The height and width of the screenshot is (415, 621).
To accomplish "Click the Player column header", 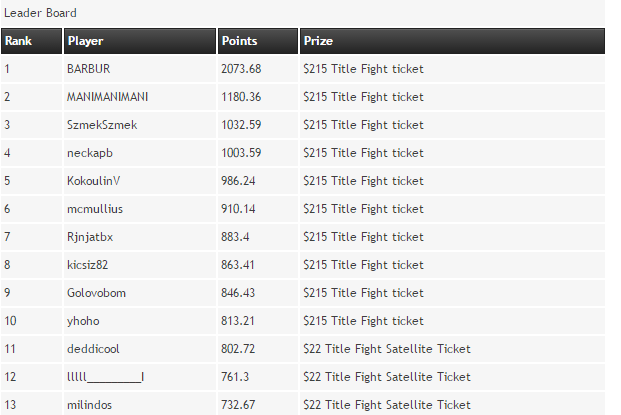I will 85,41.
